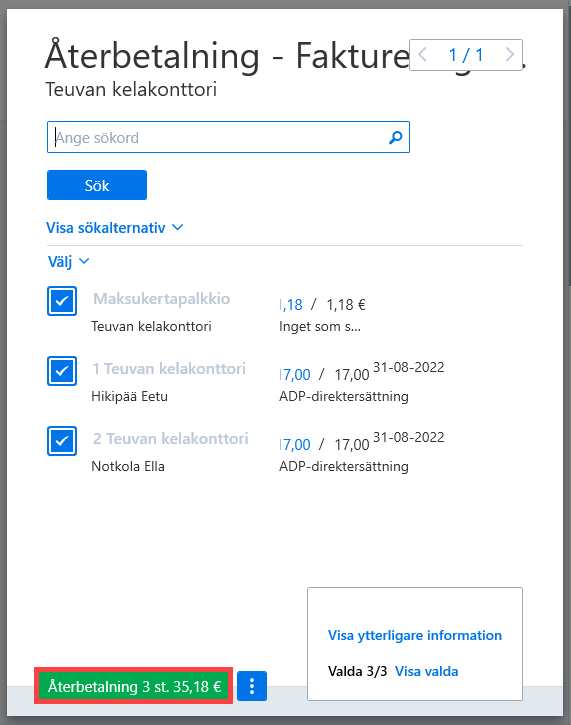Open the Välj selection dropdown
Image resolution: width=571 pixels, height=725 pixels.
[x=68, y=262]
